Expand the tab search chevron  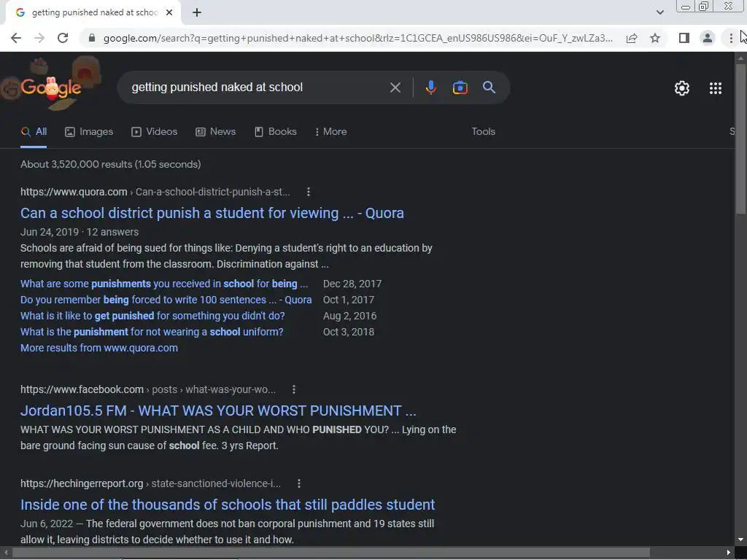659,12
